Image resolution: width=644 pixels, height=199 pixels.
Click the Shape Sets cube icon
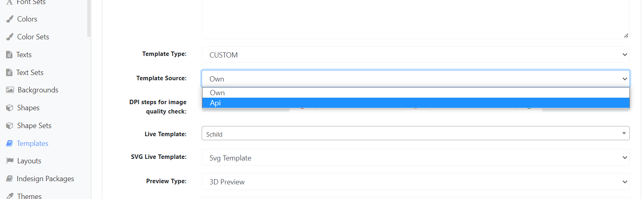[x=10, y=126]
